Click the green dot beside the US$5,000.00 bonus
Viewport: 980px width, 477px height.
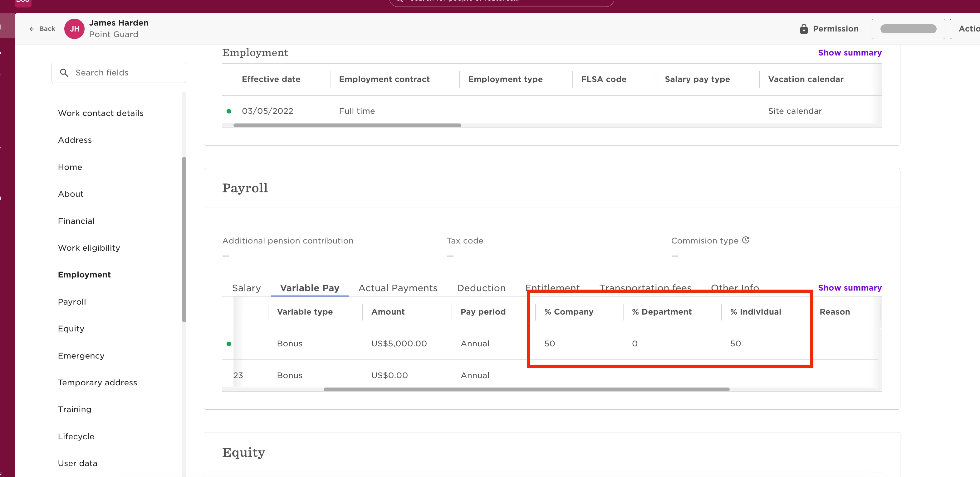(x=229, y=344)
